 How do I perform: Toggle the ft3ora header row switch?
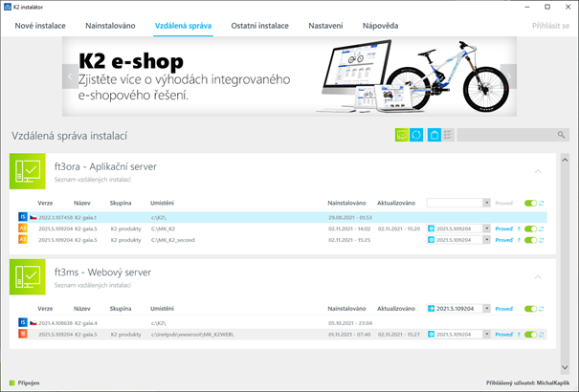pos(530,204)
